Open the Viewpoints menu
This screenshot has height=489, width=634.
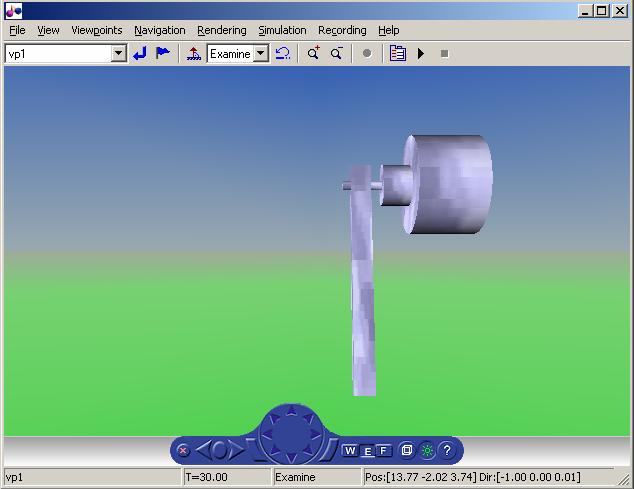point(97,30)
